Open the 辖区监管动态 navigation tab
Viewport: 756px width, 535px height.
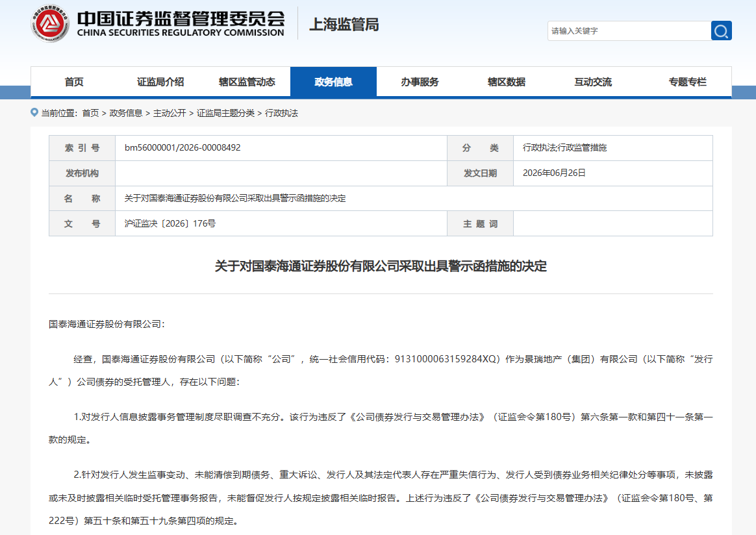click(x=247, y=82)
